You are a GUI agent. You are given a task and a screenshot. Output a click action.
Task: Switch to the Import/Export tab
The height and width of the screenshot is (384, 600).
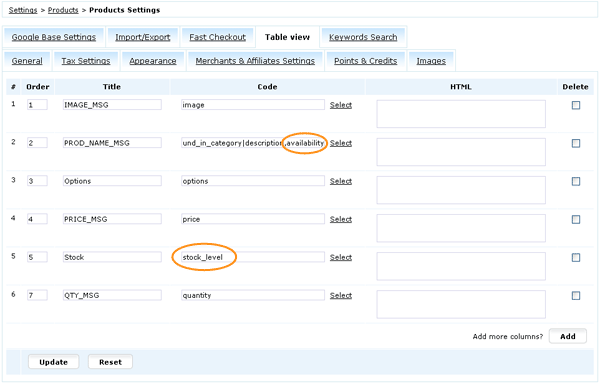143,37
